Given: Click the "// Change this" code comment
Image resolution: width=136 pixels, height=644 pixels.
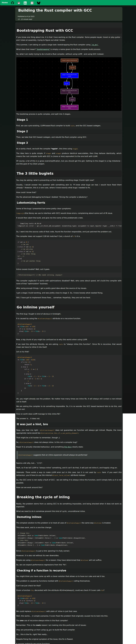Looking at the screenshot, I should 23,533.
